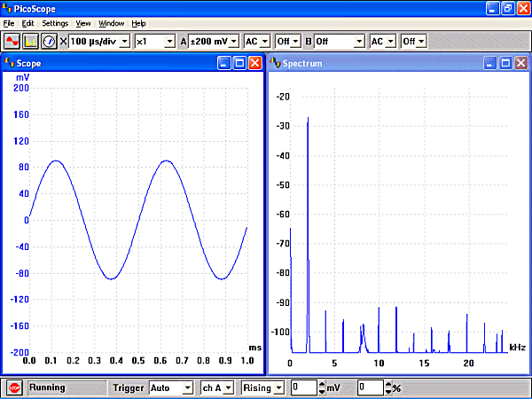Open the View menu
532x399 pixels.
(x=83, y=23)
